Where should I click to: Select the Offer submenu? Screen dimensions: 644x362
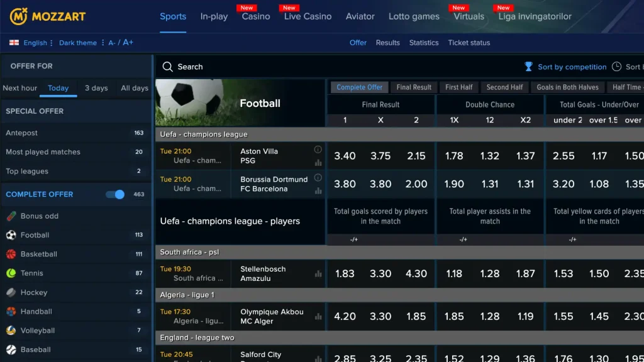click(x=358, y=43)
